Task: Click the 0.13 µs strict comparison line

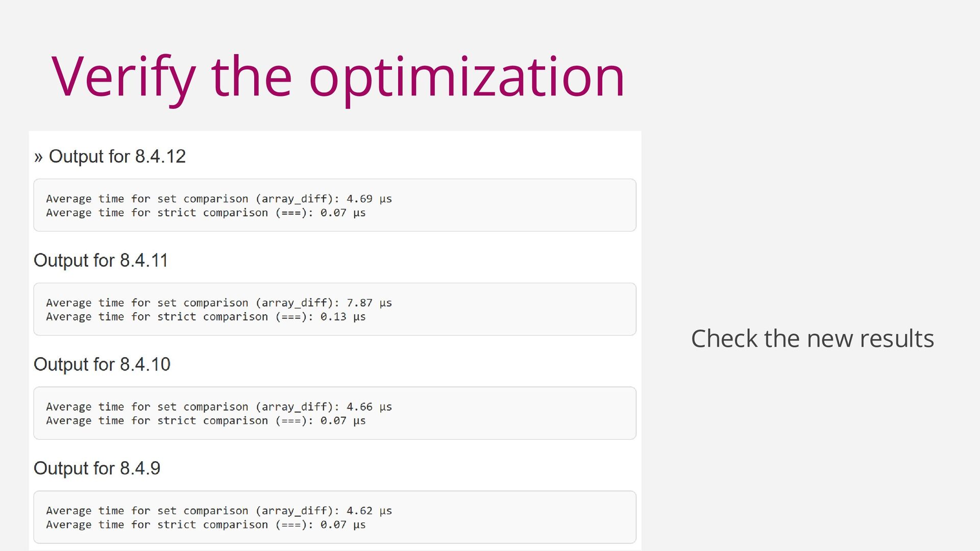Action: [206, 317]
